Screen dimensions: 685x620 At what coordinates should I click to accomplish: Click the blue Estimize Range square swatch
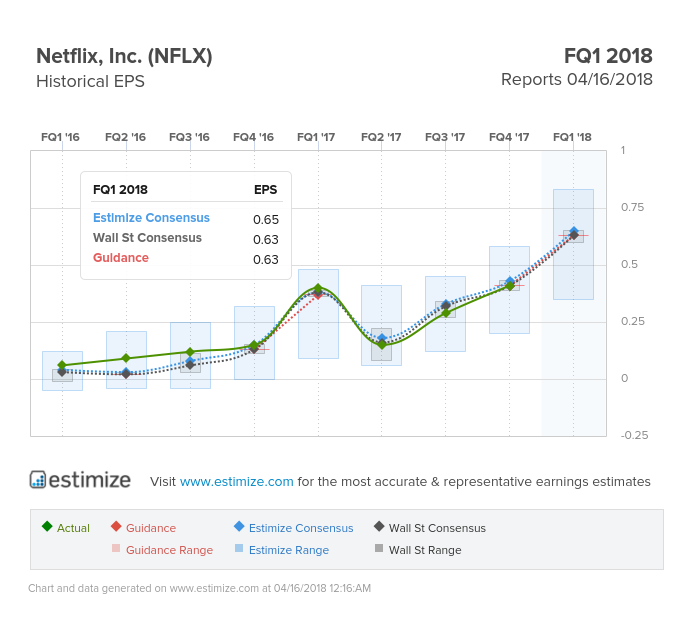[239, 548]
